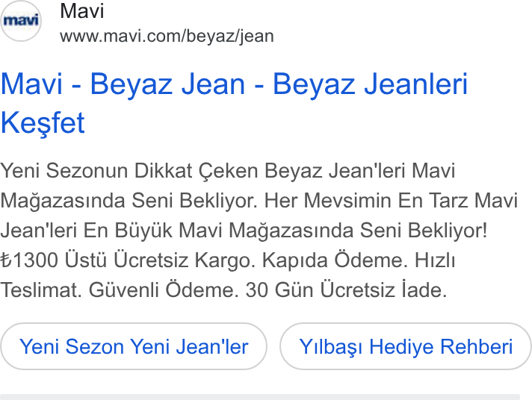Click the Mavi brand logo icon
The height and width of the screenshot is (400, 532).
(x=21, y=21)
